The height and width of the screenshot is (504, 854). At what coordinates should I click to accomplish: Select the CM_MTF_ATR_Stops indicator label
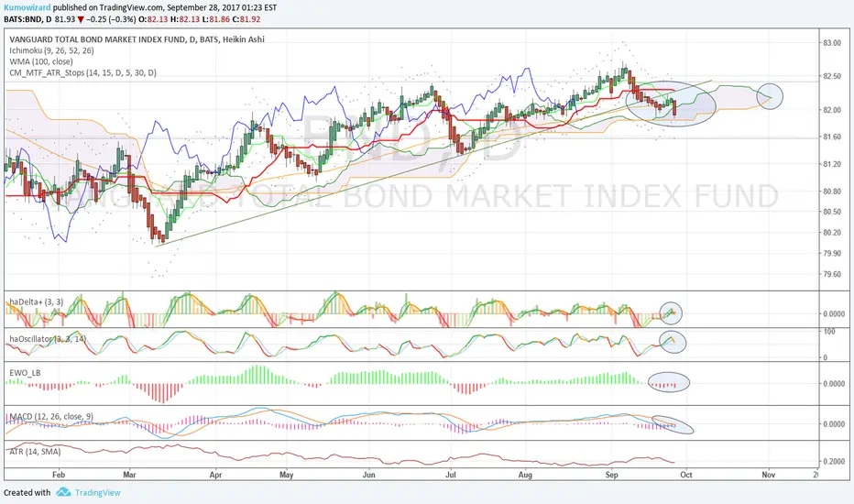82,72
